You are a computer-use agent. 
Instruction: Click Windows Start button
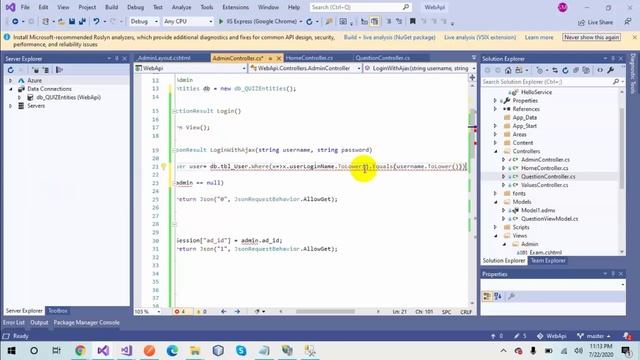[11, 351]
